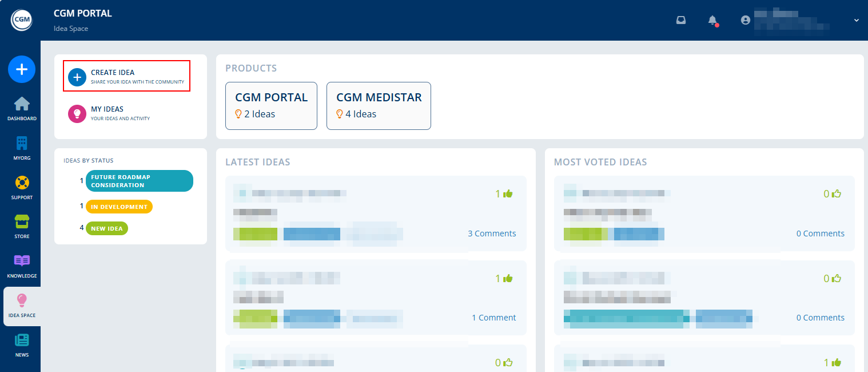Filter by Future Roadmap Consideration status

(x=139, y=181)
